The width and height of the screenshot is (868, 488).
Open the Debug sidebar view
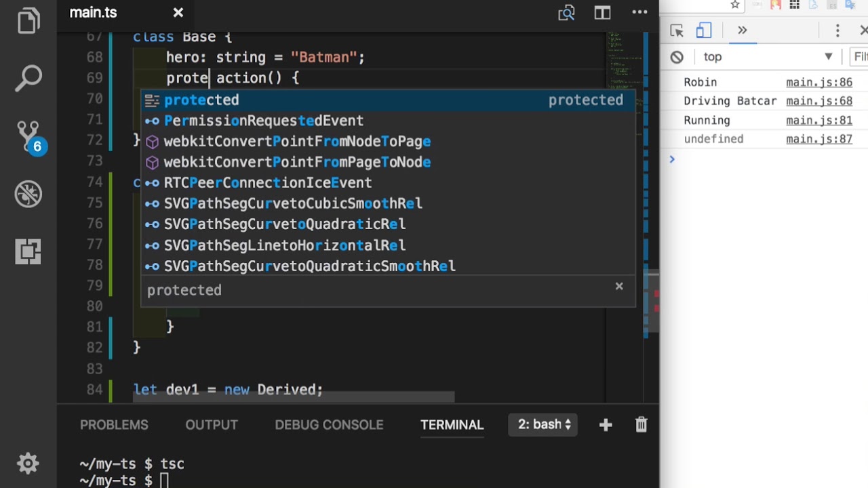28,195
